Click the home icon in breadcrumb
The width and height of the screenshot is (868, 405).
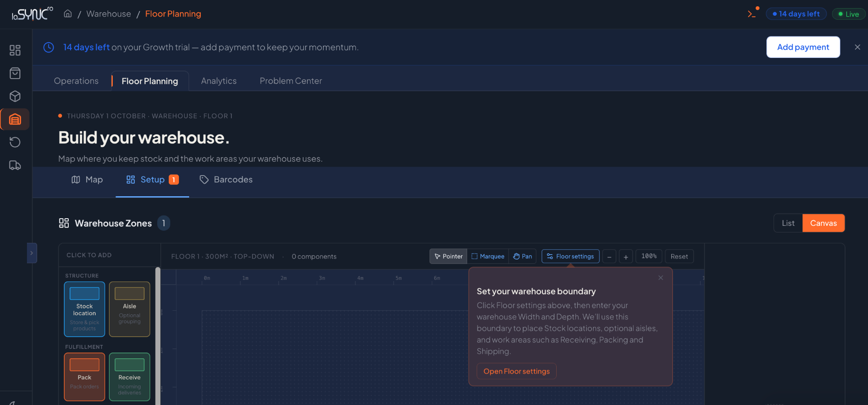point(68,13)
